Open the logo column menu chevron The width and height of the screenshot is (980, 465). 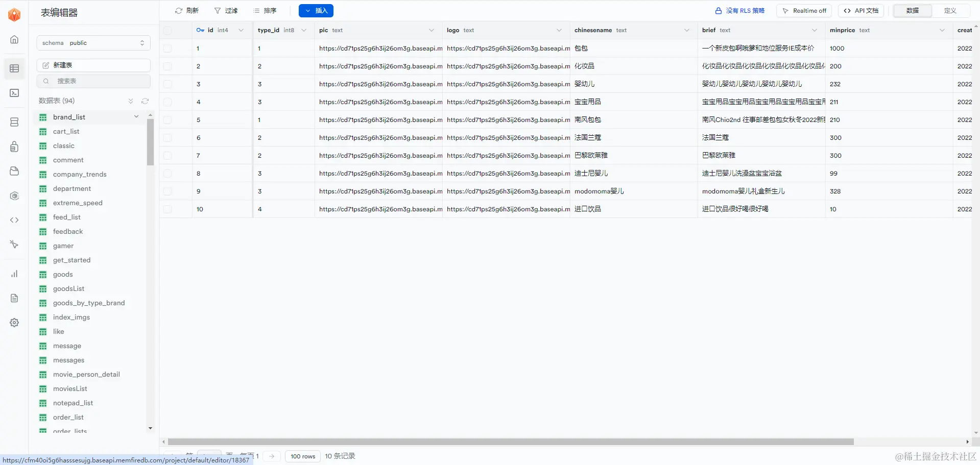click(x=559, y=30)
